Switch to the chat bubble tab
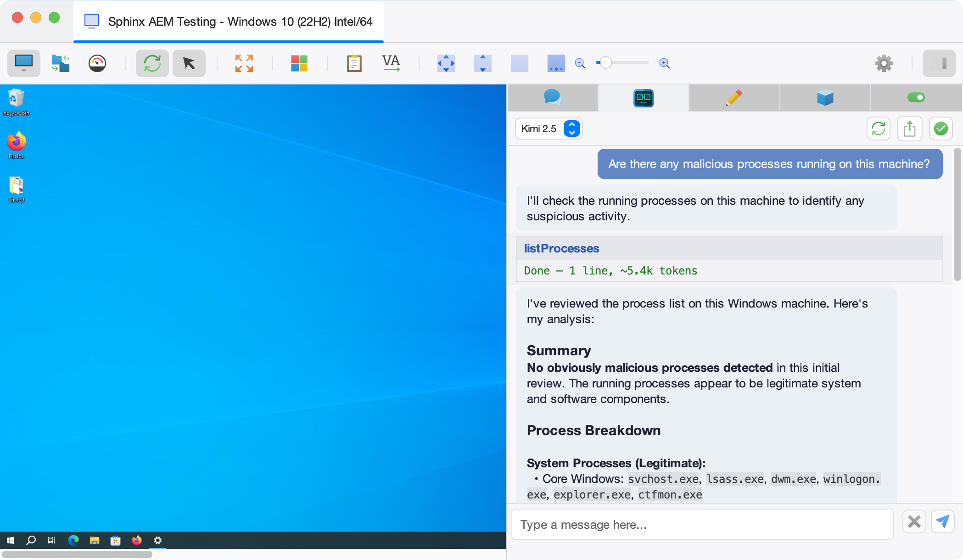 tap(553, 98)
